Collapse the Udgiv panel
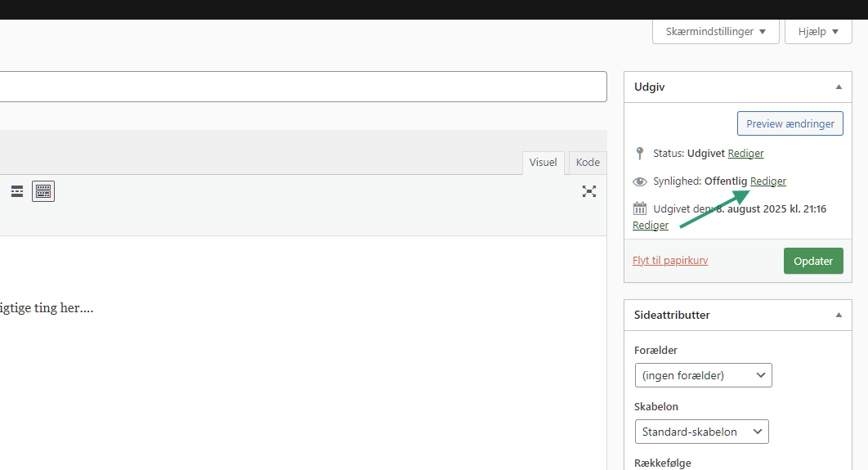 click(x=838, y=87)
